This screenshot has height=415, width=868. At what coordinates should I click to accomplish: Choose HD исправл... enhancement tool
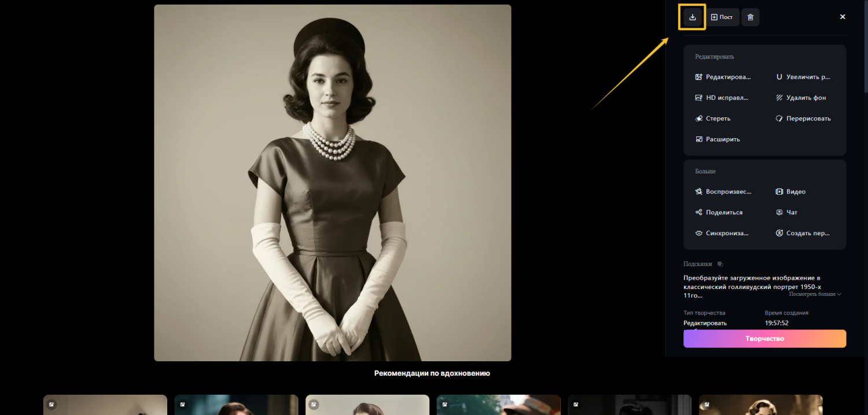[x=722, y=98]
